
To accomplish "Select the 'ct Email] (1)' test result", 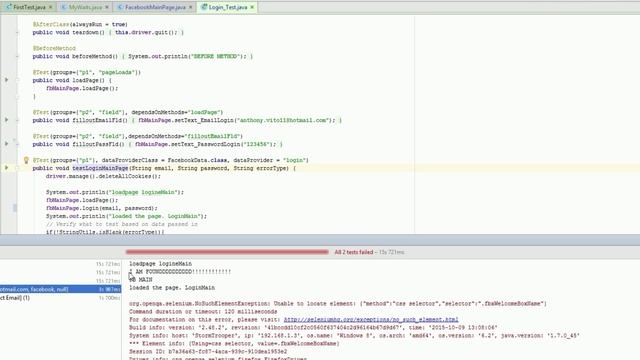I will (60, 298).
